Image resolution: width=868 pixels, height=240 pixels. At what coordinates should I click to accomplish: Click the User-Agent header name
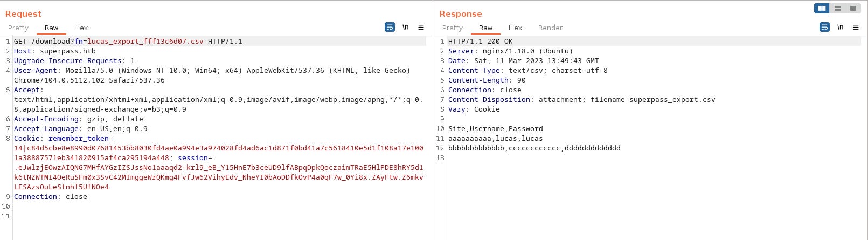36,71
